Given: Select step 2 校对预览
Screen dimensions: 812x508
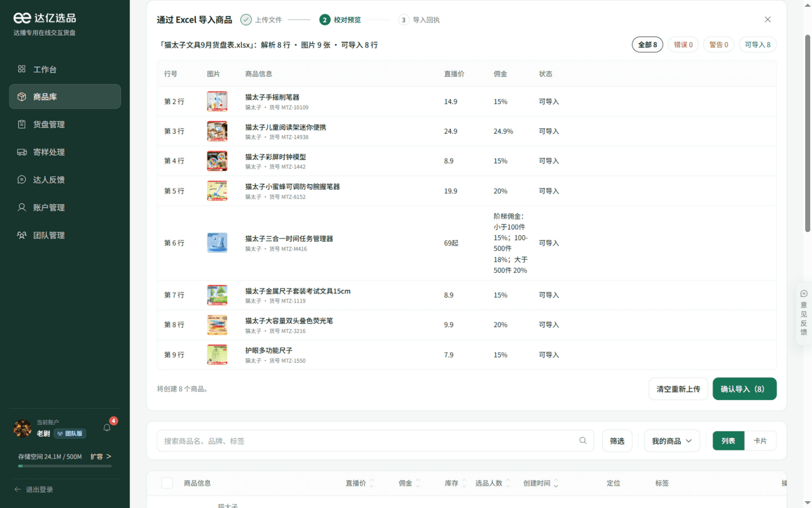Looking at the screenshot, I should click(x=340, y=20).
